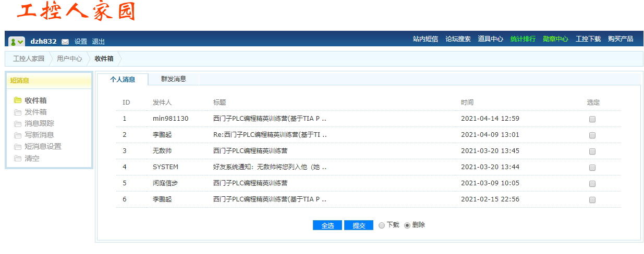Image resolution: width=644 pixels, height=254 pixels.
Task: Switch to 群发消息 tab
Action: coord(173,79)
